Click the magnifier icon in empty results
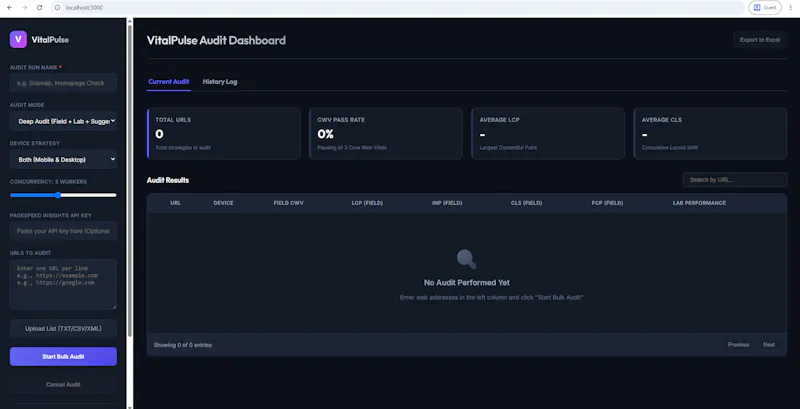 coord(466,259)
